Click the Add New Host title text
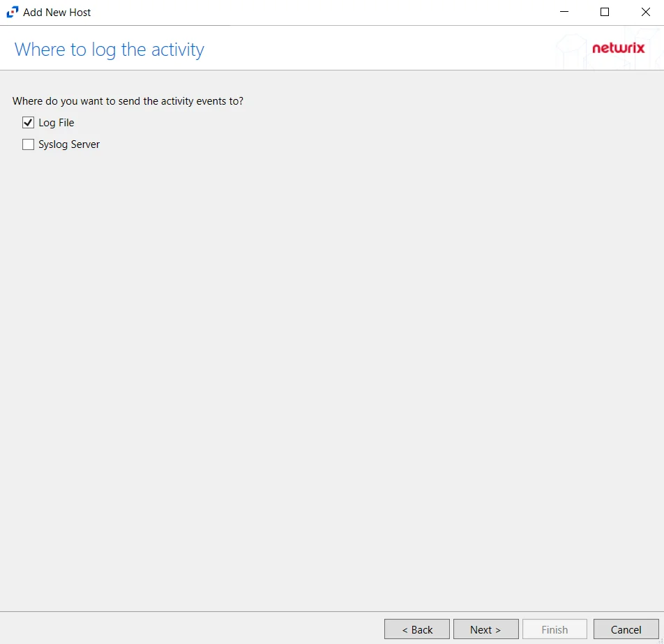The width and height of the screenshot is (664, 644). (56, 13)
